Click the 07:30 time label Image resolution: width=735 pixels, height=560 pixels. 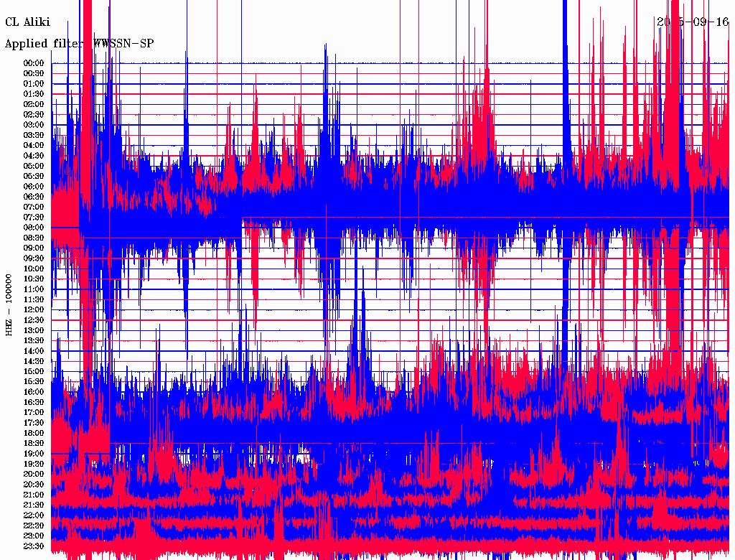pyautogui.click(x=34, y=218)
